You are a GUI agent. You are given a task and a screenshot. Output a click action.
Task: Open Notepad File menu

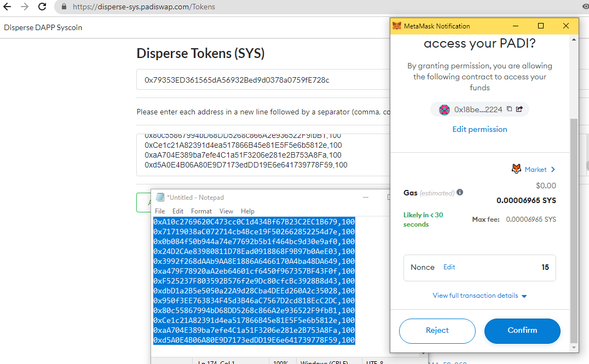(160, 211)
